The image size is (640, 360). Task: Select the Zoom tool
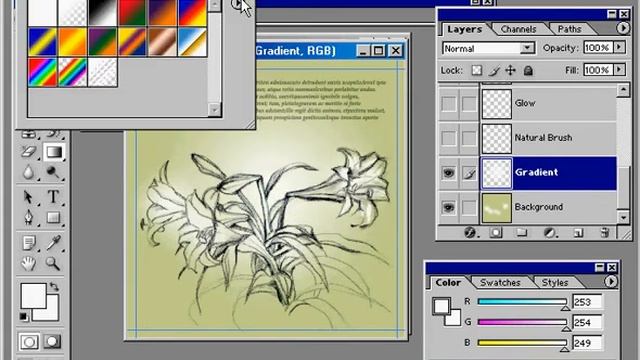pyautogui.click(x=53, y=264)
